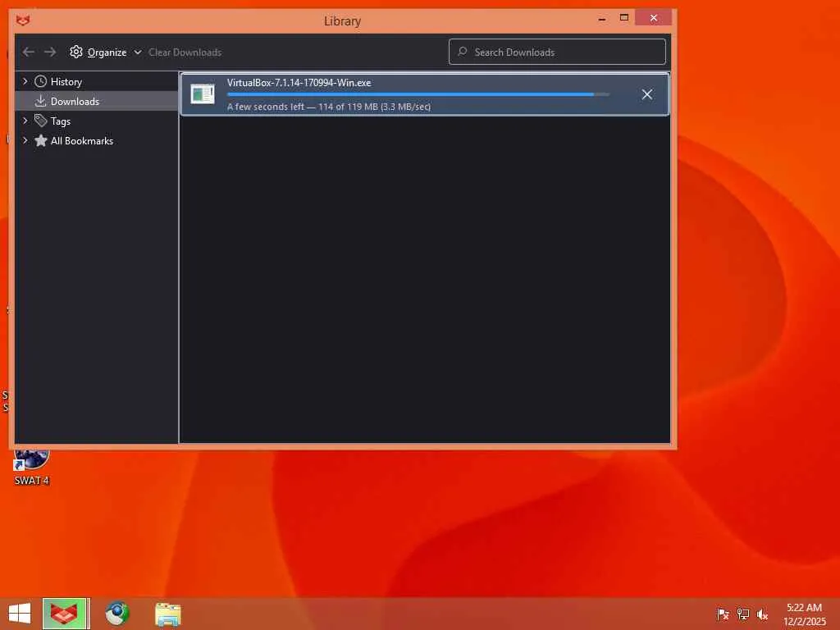Click the History clock icon

point(41,81)
